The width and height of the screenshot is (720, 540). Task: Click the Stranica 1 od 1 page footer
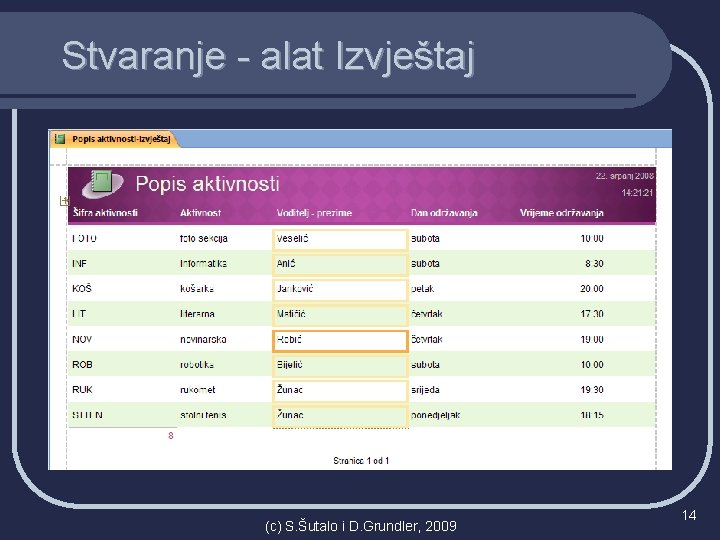point(361,461)
